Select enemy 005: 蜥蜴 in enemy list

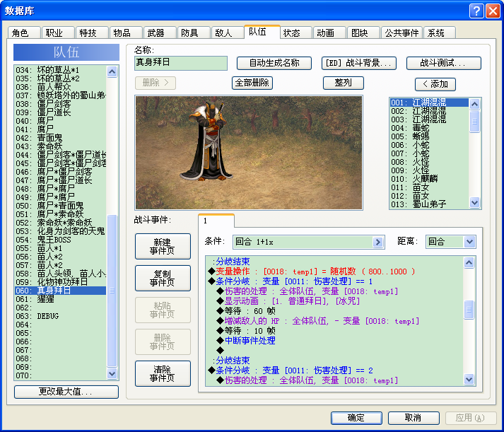tap(430, 136)
